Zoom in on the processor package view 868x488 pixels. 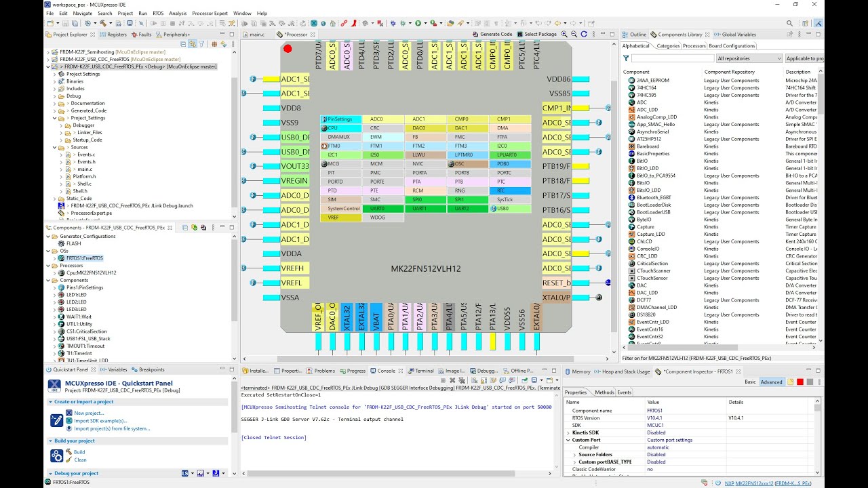coord(564,34)
